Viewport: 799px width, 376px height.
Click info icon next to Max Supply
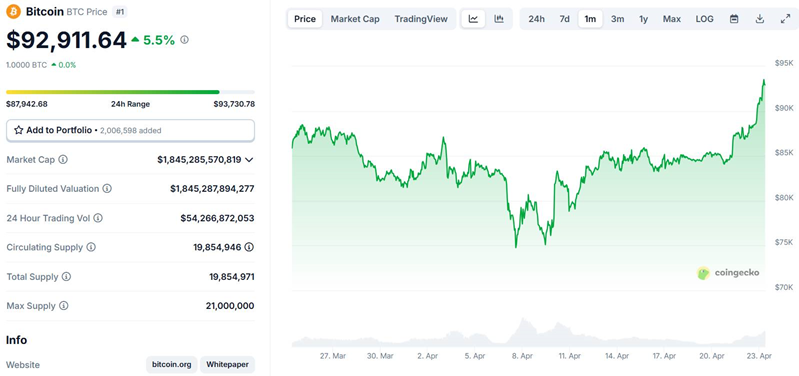(x=63, y=306)
